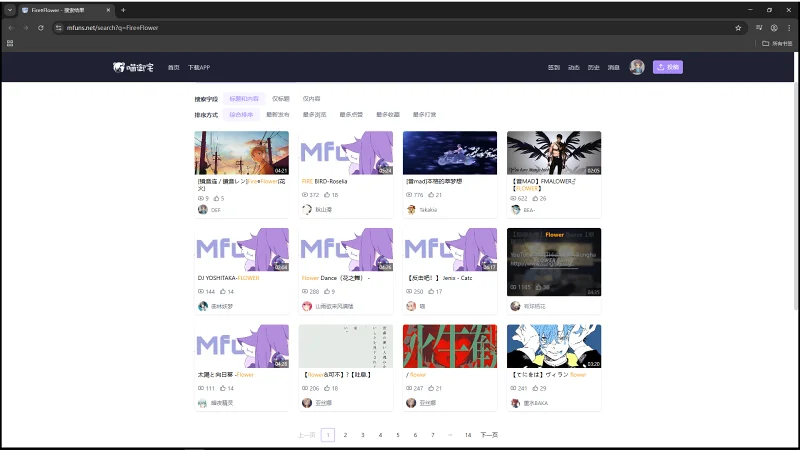Open 动态 in the header menu
This screenshot has width=800, height=450.
click(x=573, y=67)
